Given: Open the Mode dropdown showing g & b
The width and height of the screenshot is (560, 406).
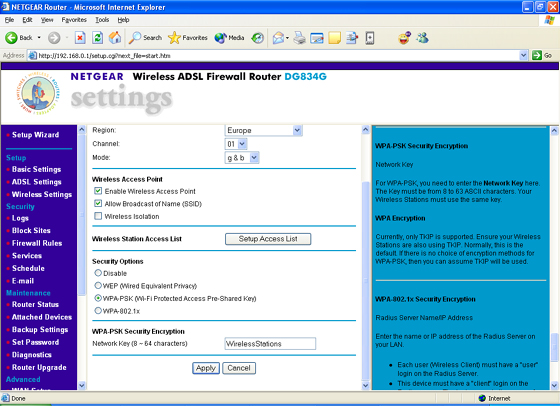Looking at the screenshot, I should [242, 157].
